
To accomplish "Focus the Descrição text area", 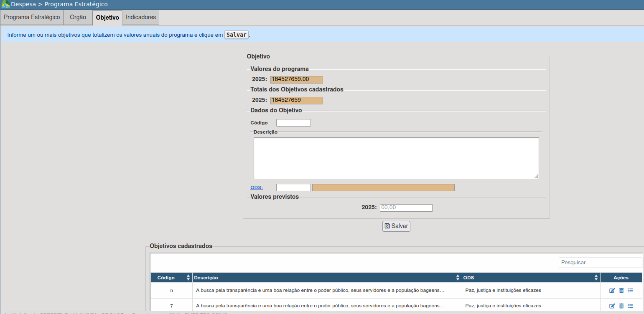I will (396, 158).
